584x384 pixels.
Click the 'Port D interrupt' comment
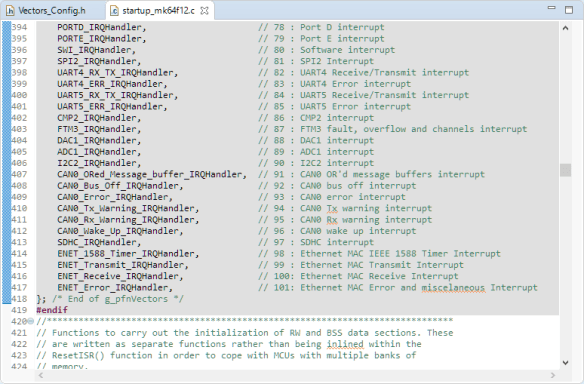tap(342, 27)
